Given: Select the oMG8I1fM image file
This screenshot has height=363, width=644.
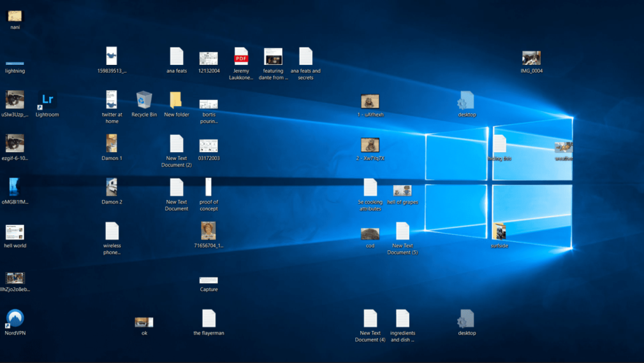Looking at the screenshot, I should click(x=15, y=191).
